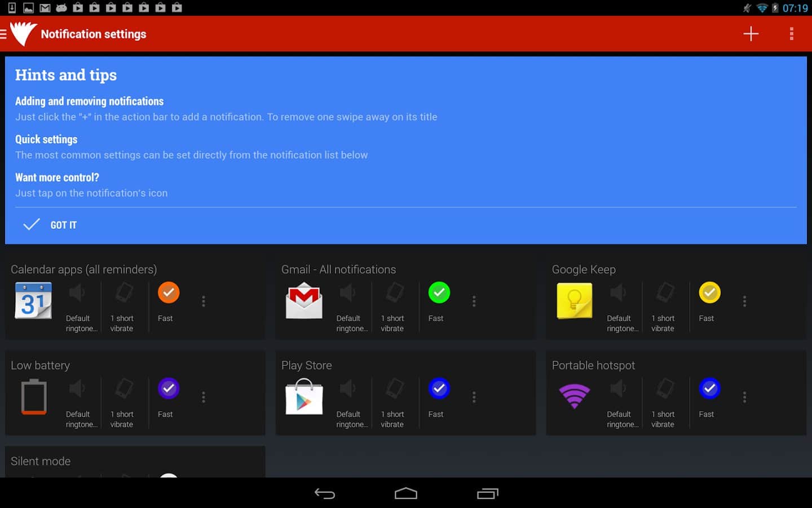
Task: Tap the Gmail vibrate phone icon
Action: coord(394,293)
